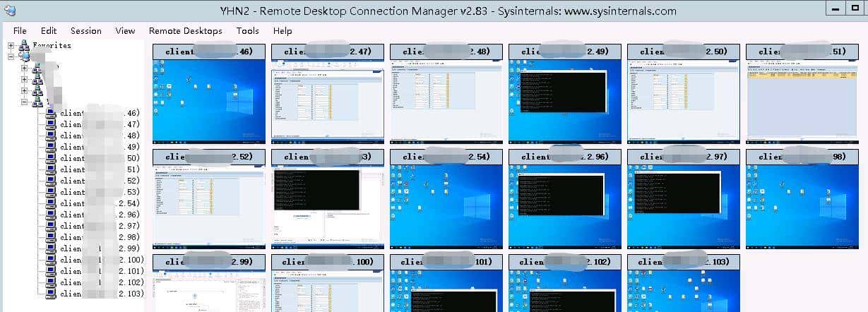
Task: Open the Help menu
Action: point(283,31)
